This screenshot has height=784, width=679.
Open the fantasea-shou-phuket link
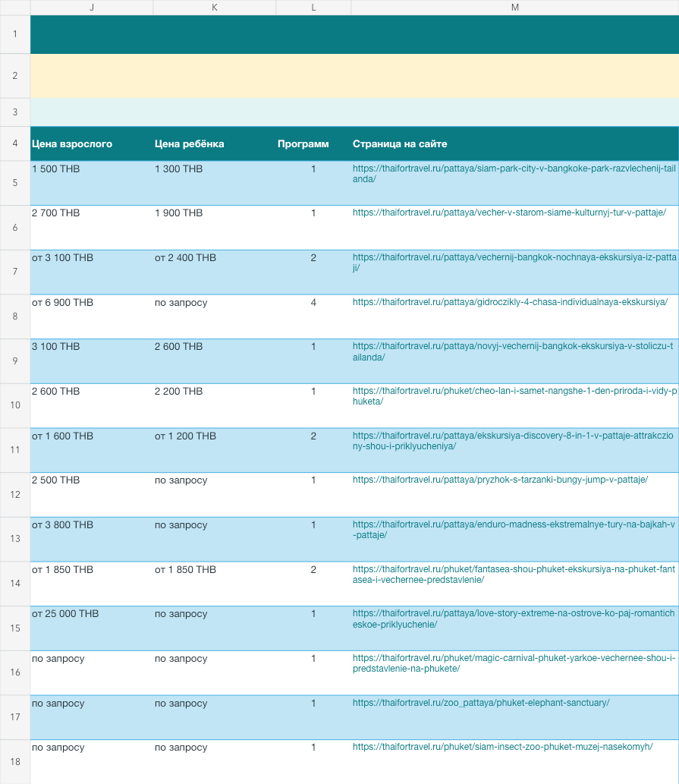[x=514, y=575]
